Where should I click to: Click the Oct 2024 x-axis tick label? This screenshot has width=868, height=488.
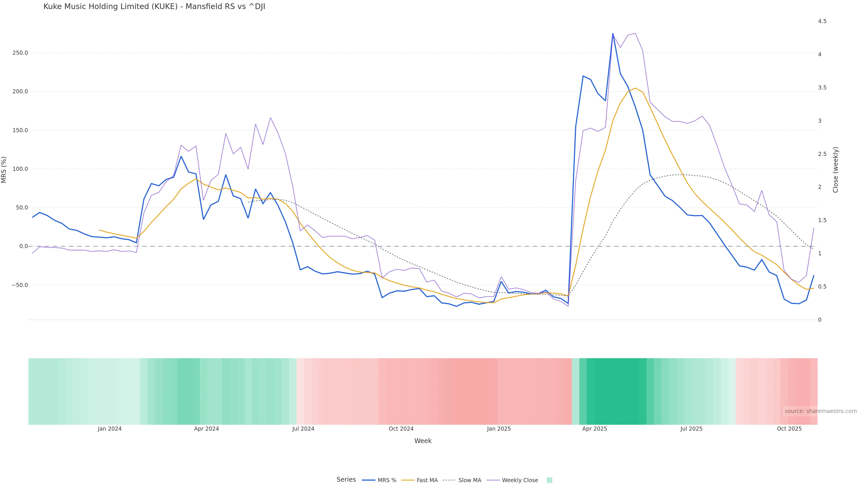tap(401, 429)
